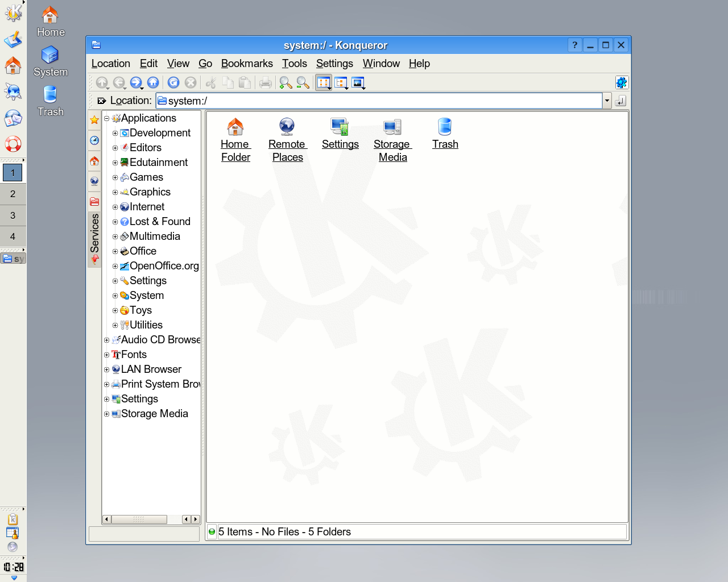Click into the Location address field
The width and height of the screenshot is (728, 582).
click(x=379, y=101)
